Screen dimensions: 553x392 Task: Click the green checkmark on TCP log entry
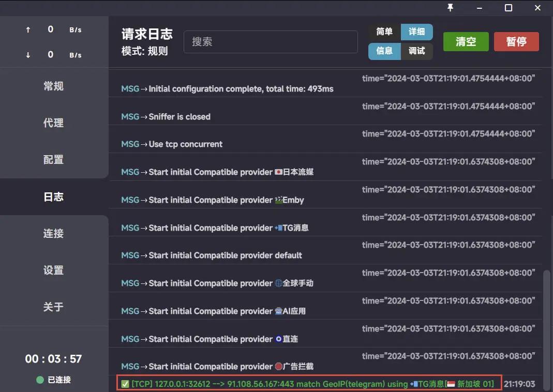(x=125, y=384)
